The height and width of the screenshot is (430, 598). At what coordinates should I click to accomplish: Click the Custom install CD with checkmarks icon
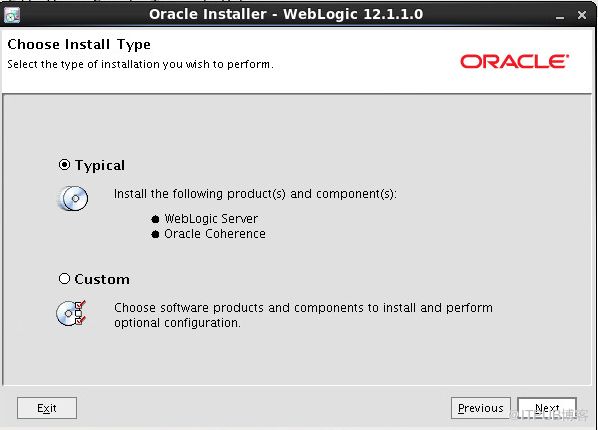coord(71,313)
